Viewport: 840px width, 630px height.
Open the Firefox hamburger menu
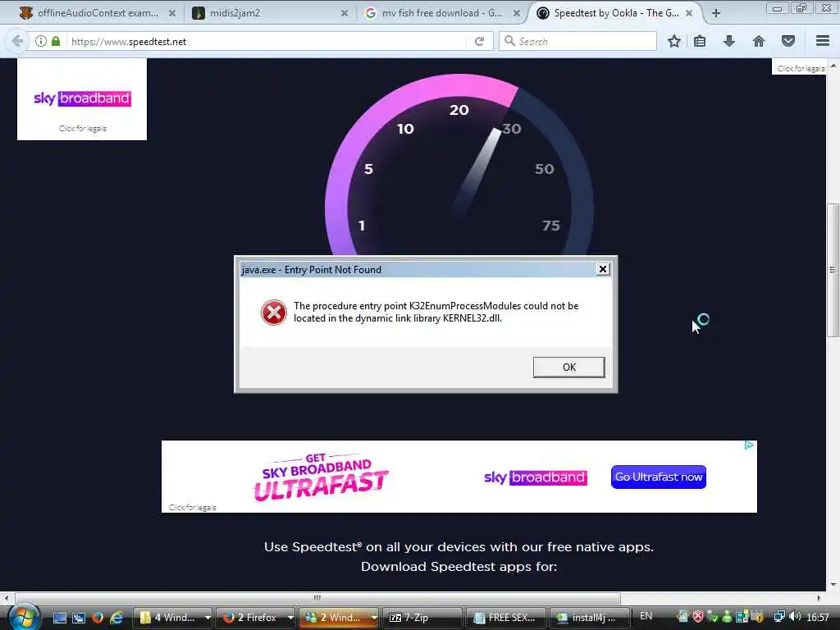[x=823, y=41]
